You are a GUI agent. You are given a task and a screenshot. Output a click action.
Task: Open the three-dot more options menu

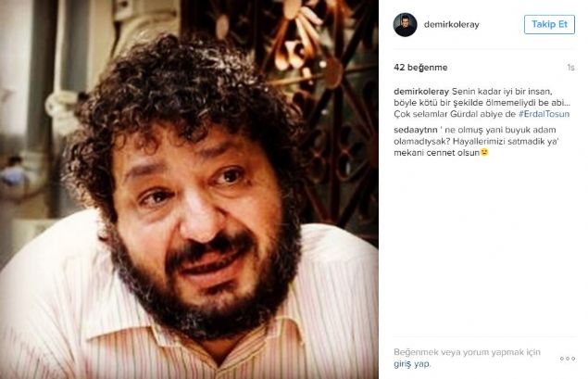coord(568,359)
